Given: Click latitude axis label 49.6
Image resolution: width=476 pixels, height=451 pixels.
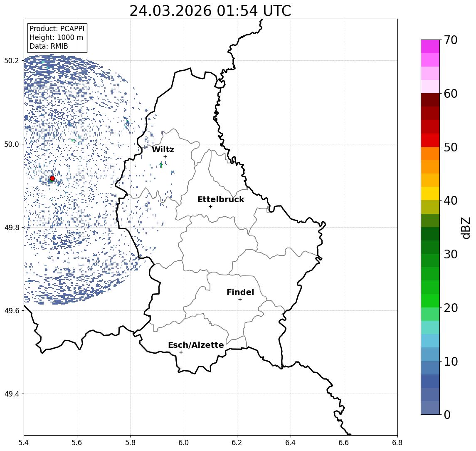Looking at the screenshot, I should (x=11, y=311).
